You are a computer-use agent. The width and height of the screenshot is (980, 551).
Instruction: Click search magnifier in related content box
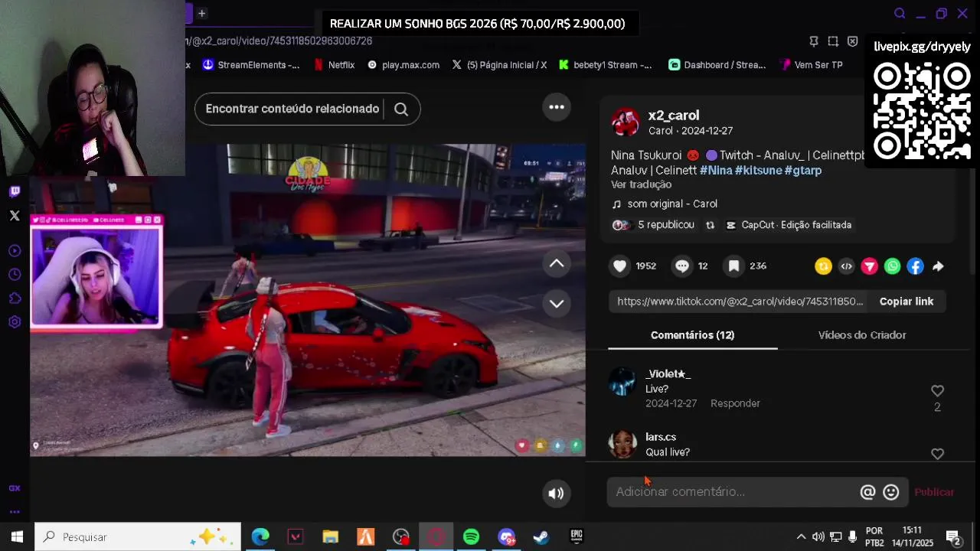(x=401, y=109)
